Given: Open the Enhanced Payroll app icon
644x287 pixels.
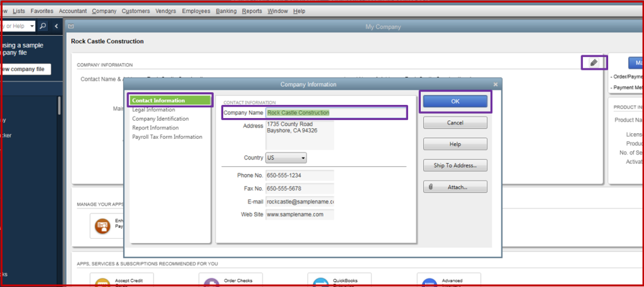Looking at the screenshot, I should [x=103, y=225].
